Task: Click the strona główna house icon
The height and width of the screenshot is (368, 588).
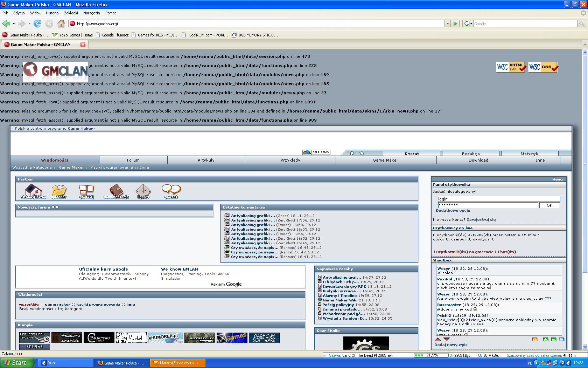Action: coord(34,191)
